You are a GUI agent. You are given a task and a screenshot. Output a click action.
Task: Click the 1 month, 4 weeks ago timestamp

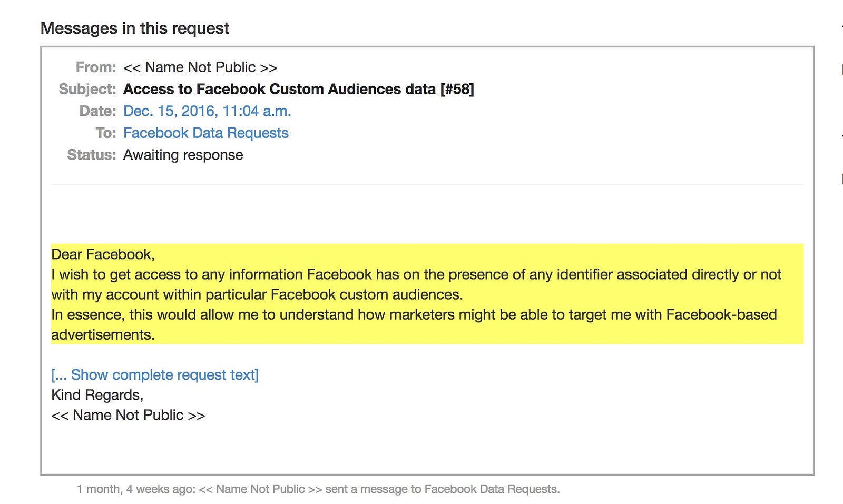tap(136, 489)
